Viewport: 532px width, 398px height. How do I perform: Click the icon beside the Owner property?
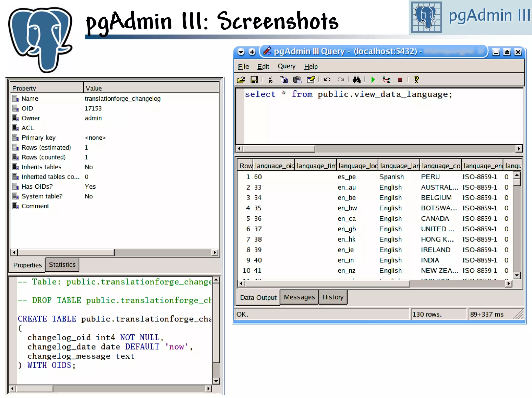pos(16,118)
